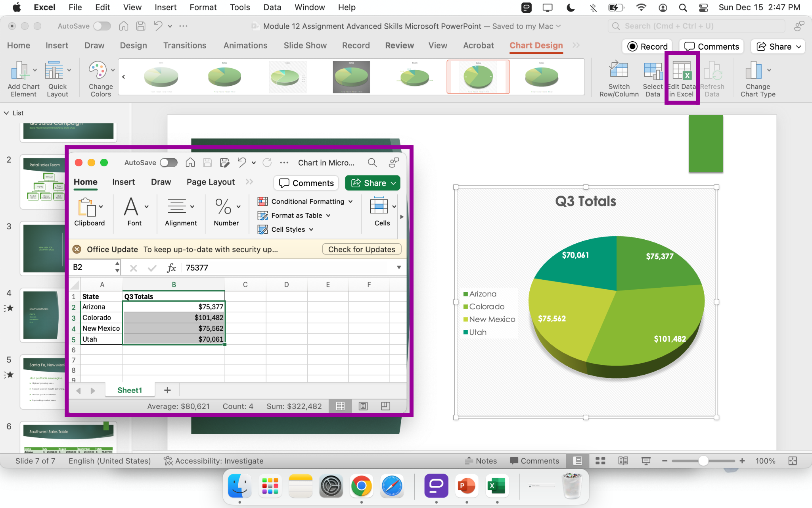Select cell B3 with $101,482
The width and height of the screenshot is (812, 508).
pos(174,317)
